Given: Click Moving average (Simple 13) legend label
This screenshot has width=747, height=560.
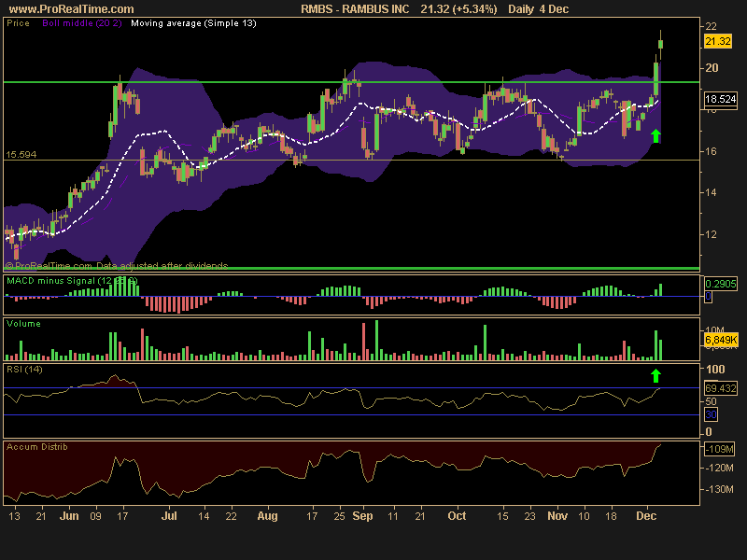Looking at the screenshot, I should pyautogui.click(x=193, y=22).
